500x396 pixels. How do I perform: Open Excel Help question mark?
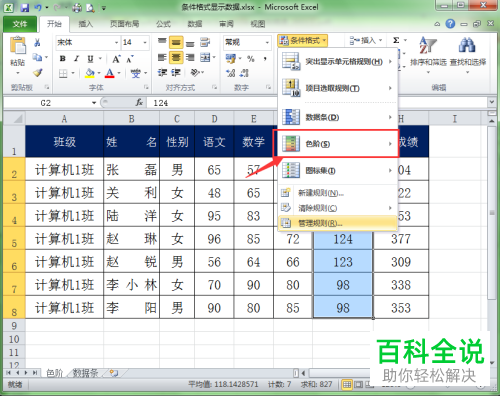coord(450,24)
